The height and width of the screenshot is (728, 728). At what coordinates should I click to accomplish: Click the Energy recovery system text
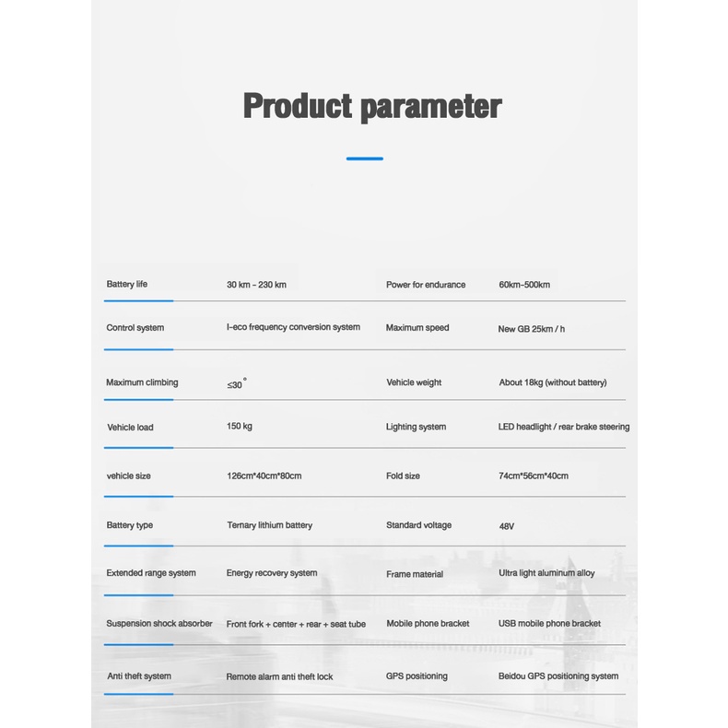272,573
